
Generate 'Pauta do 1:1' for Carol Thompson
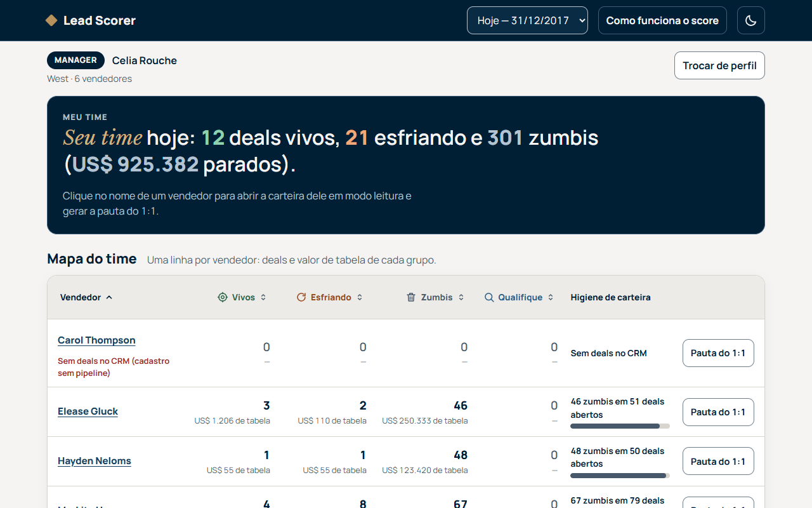click(718, 353)
